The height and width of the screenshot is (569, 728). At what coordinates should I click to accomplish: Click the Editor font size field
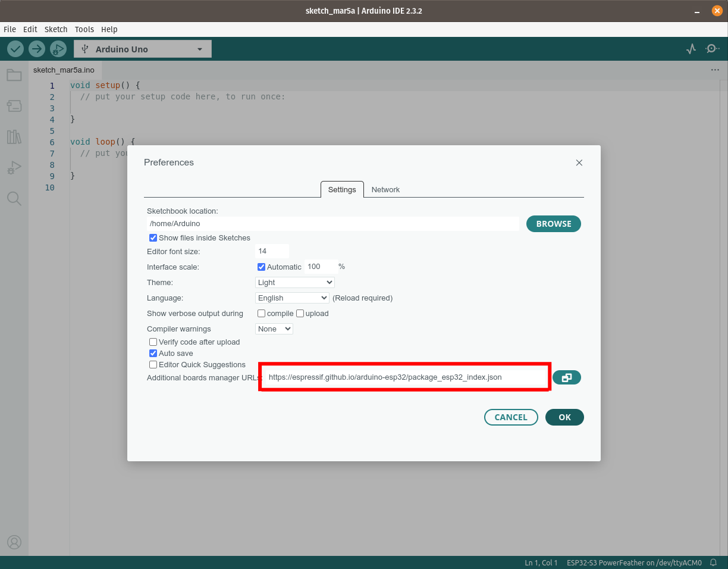pyautogui.click(x=272, y=251)
